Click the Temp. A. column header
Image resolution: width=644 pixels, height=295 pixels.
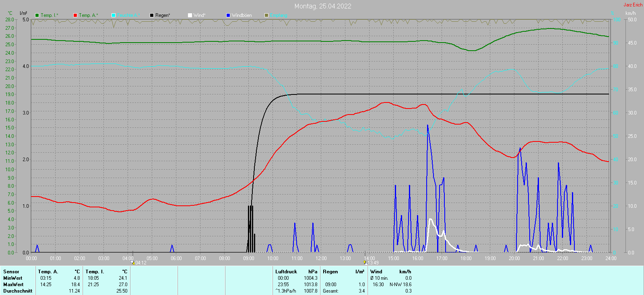(48, 272)
